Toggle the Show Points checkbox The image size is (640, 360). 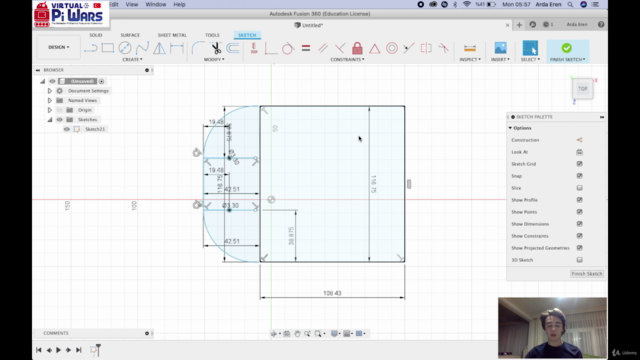pyautogui.click(x=579, y=212)
